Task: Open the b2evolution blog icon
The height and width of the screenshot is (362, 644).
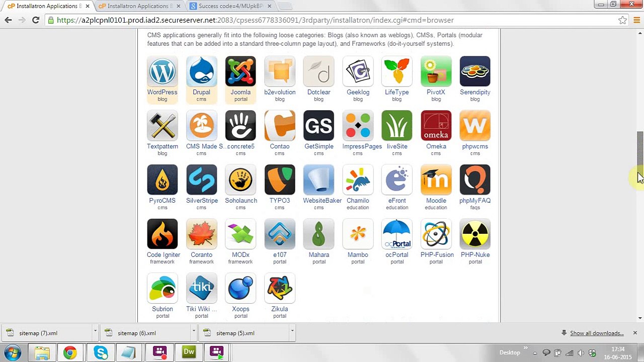Action: (280, 71)
